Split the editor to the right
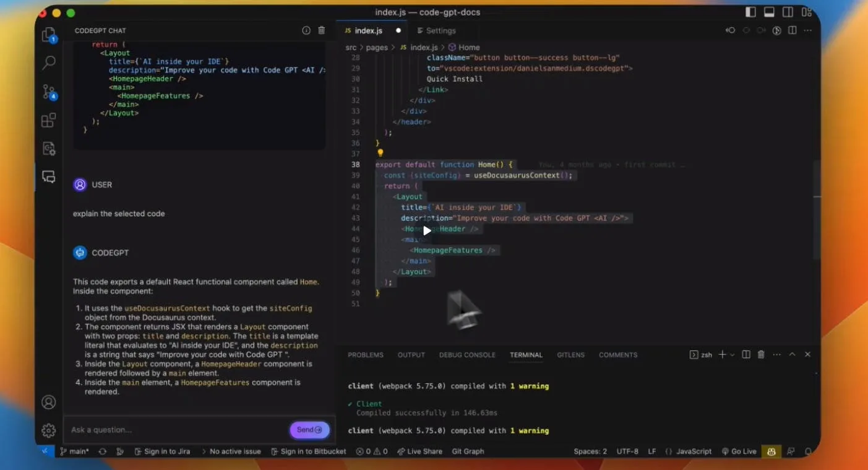The image size is (868, 470). tap(792, 30)
